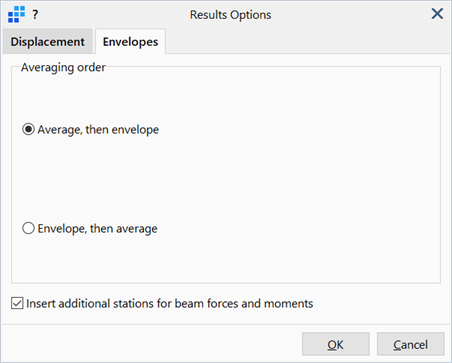Open help via the question mark icon
The width and height of the screenshot is (452, 363).
pyautogui.click(x=35, y=14)
